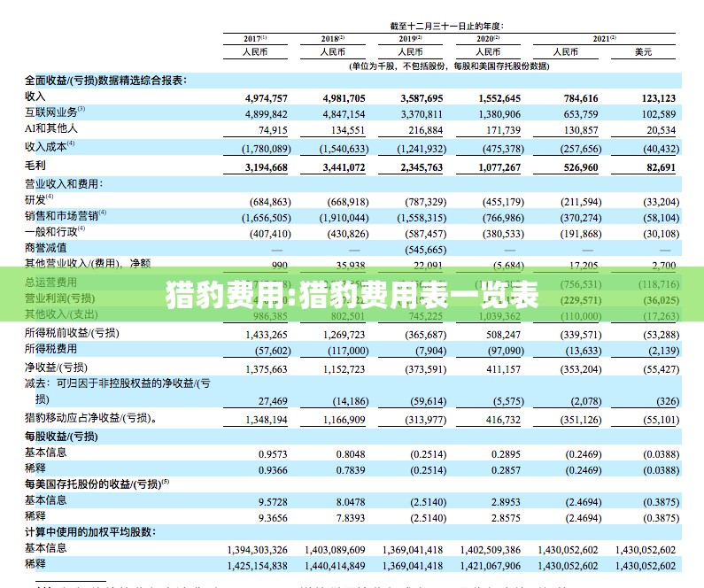Image resolution: width=704 pixels, height=588 pixels.
Task: Click basic earnings per ADS 9.5728
Action: [x=273, y=502]
